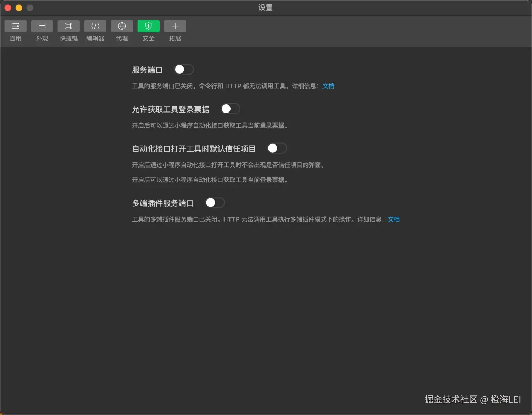Enable 允许获取工具登录票据 switch

pos(231,109)
